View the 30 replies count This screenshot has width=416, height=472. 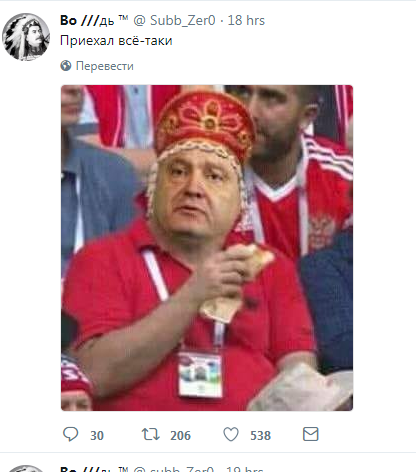click(x=97, y=436)
